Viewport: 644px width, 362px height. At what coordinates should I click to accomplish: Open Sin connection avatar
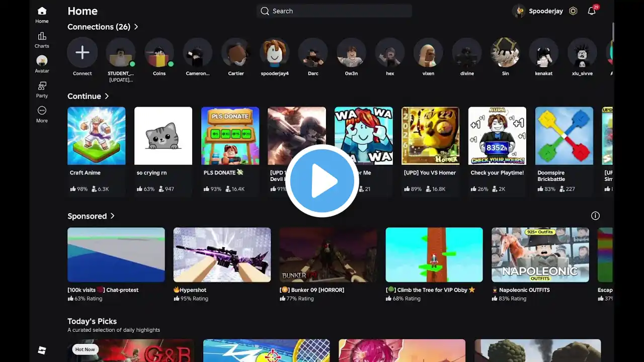point(505,52)
